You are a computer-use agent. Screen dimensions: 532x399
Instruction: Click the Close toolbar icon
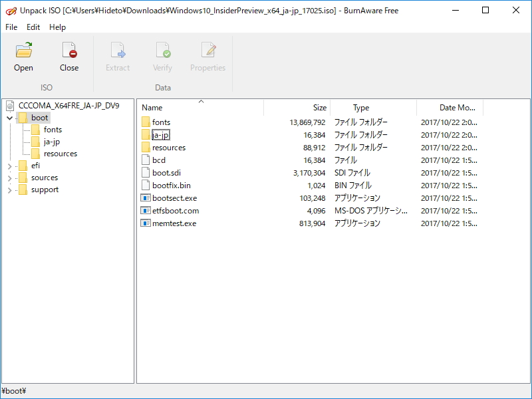point(68,53)
